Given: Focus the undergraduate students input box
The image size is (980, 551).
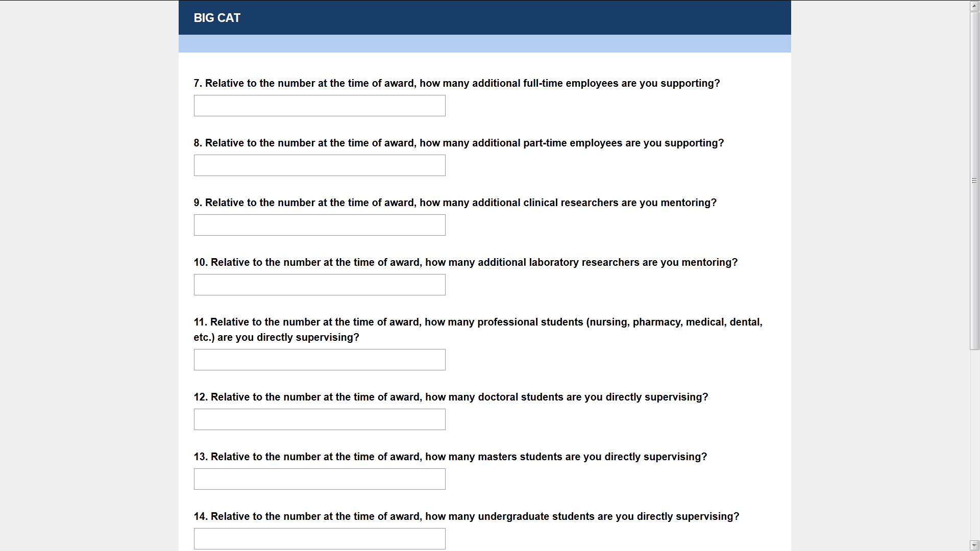Looking at the screenshot, I should pyautogui.click(x=320, y=539).
